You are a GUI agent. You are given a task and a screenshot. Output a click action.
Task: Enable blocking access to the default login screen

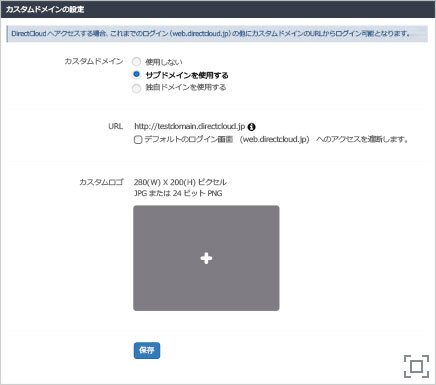138,140
